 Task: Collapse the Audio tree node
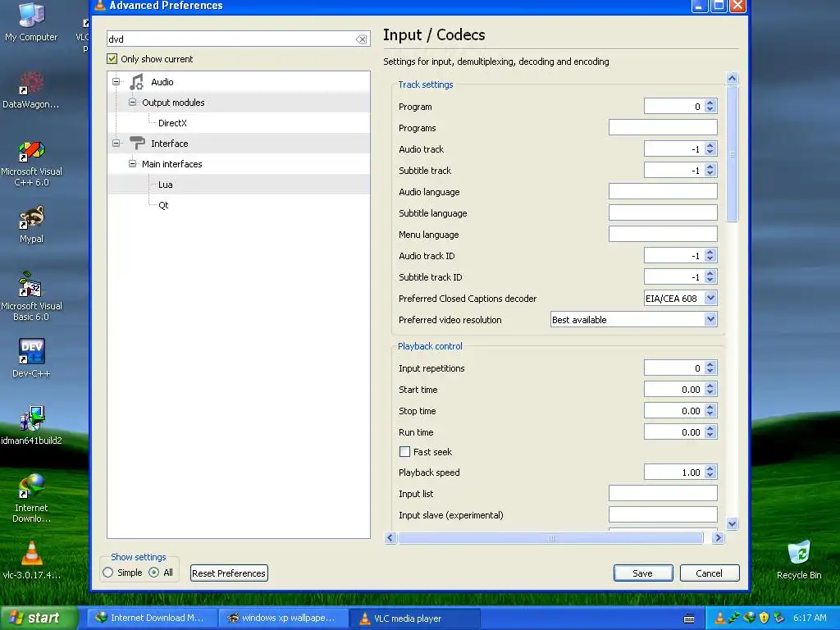[x=116, y=82]
